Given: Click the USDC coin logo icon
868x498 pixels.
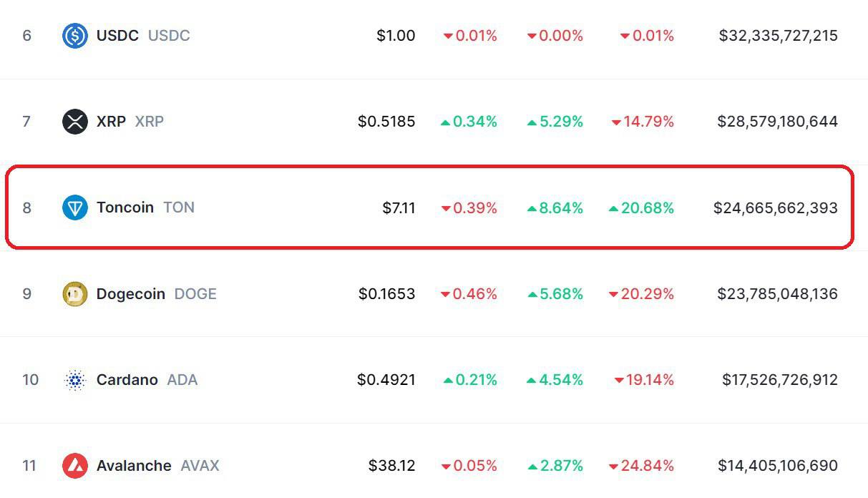Looking at the screenshot, I should pos(75,35).
